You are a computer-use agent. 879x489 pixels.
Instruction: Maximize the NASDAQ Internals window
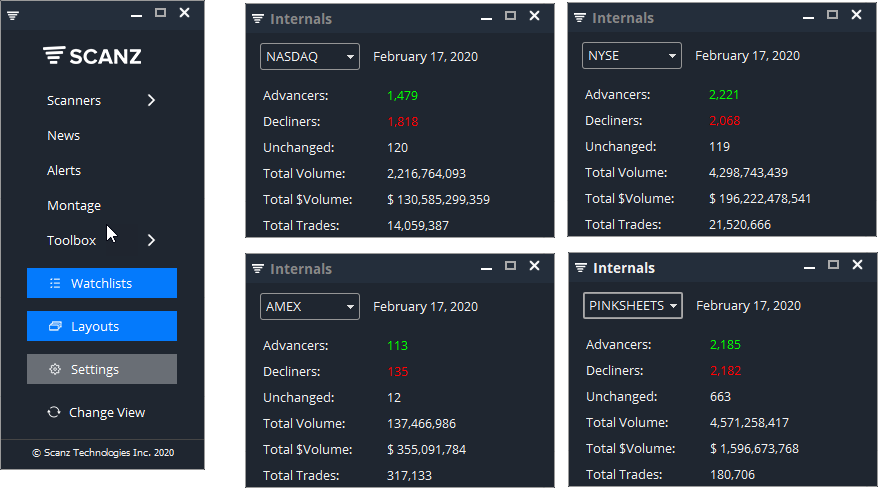point(510,16)
